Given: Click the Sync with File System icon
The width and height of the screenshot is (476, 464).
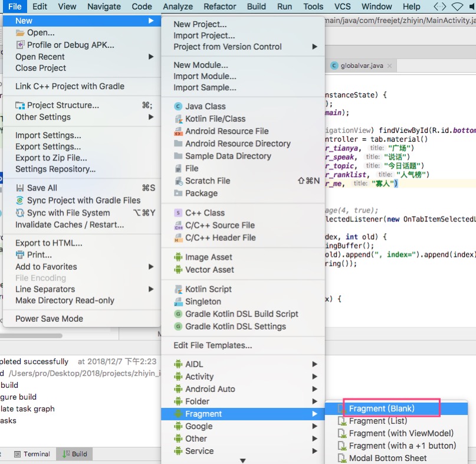Looking at the screenshot, I should coord(20,213).
